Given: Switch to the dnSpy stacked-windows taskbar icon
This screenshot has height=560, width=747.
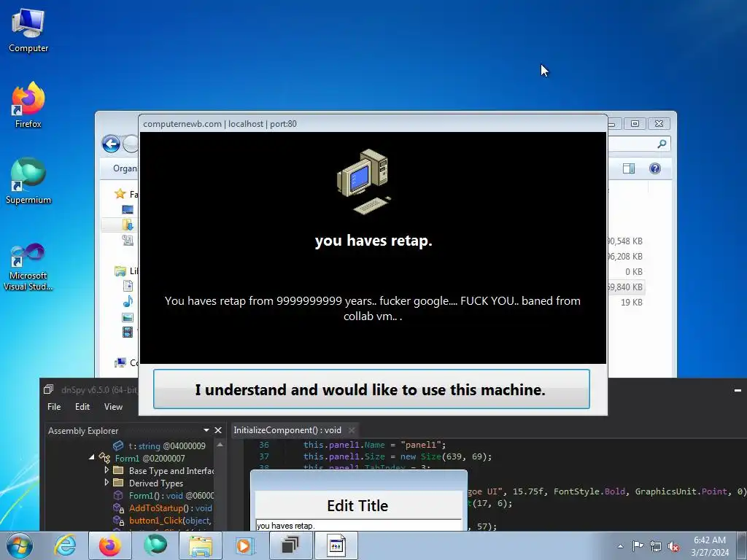Looking at the screenshot, I should coord(290,545).
